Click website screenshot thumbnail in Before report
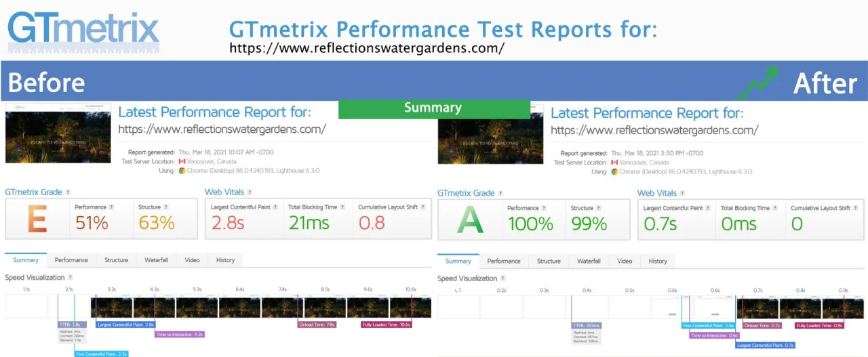This screenshot has width=868, height=357. tap(58, 133)
